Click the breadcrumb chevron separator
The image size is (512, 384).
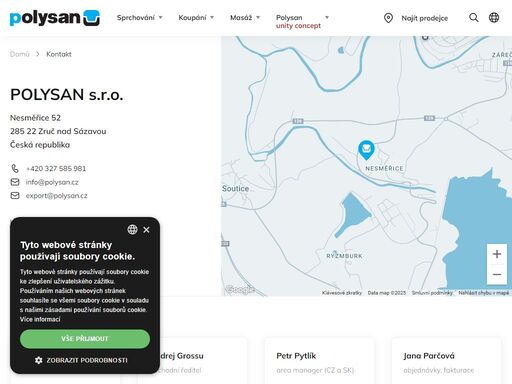tap(38, 54)
